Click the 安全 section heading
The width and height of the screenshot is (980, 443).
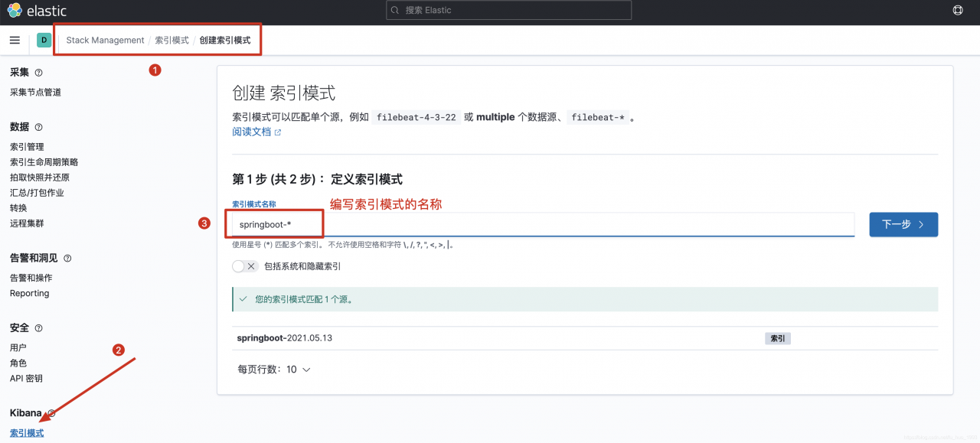[19, 327]
